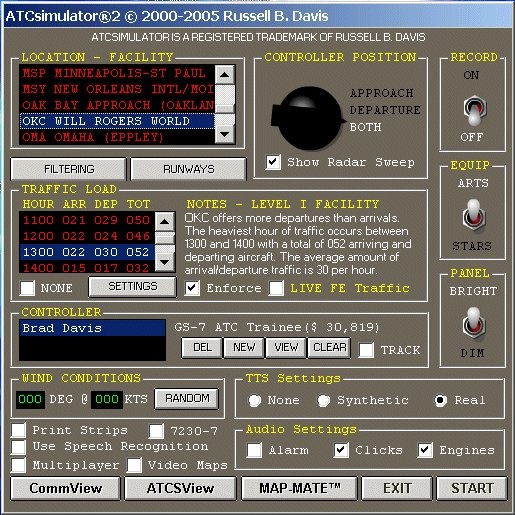The width and height of the screenshot is (515, 515).
Task: Select OAK Bay Approach facility
Action: click(117, 105)
